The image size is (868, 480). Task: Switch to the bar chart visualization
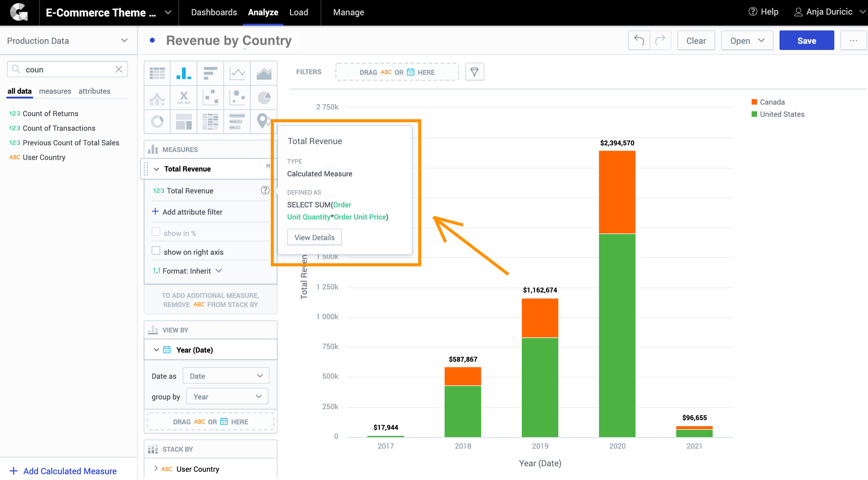tap(184, 73)
